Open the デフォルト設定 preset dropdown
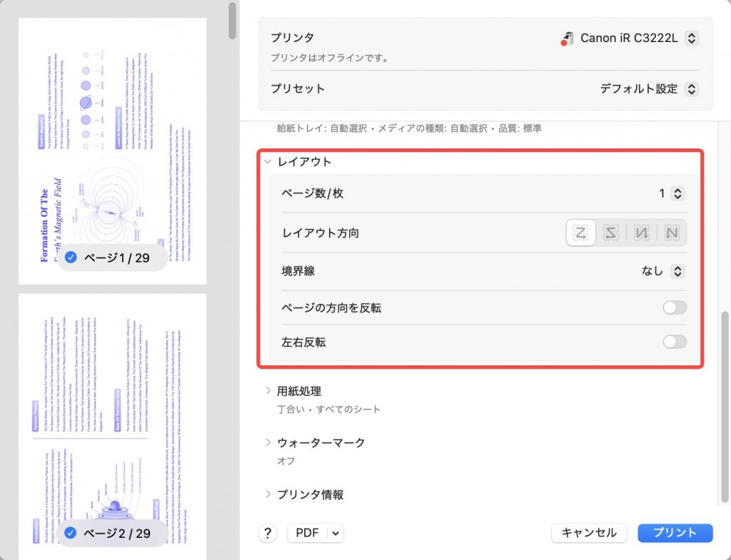 (x=692, y=88)
